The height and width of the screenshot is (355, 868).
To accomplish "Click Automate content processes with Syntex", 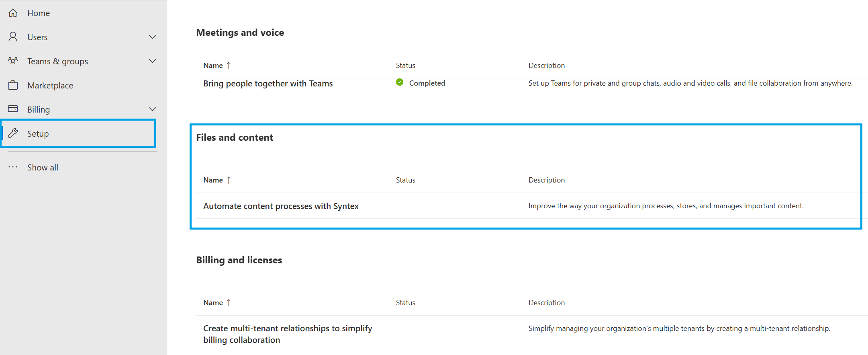I will click(281, 206).
